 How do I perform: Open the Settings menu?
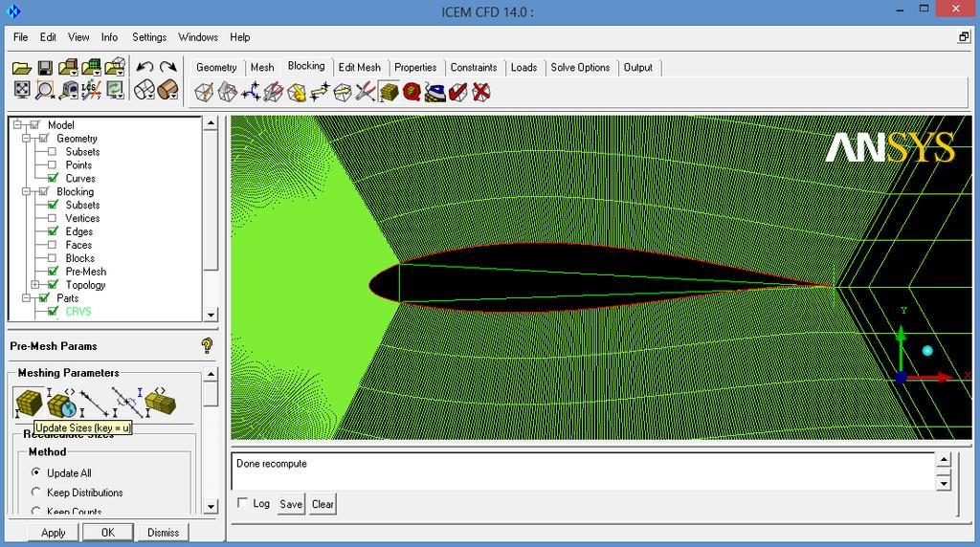coord(149,37)
